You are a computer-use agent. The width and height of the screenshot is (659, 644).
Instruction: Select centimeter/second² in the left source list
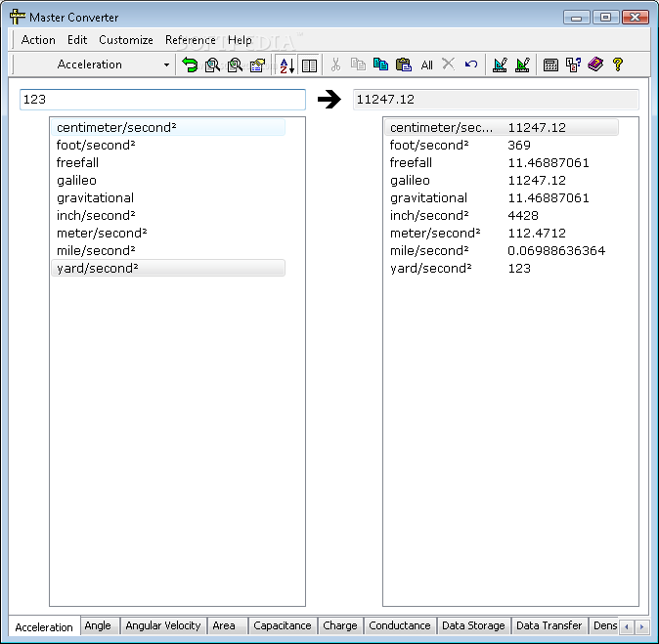click(168, 127)
